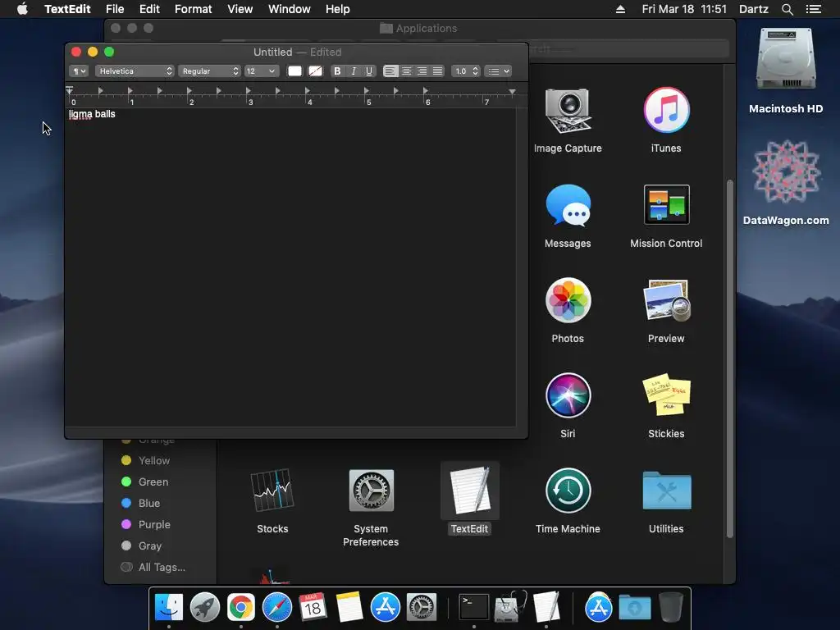Image resolution: width=840 pixels, height=630 pixels.
Task: Click the text color swatch
Action: click(x=294, y=71)
